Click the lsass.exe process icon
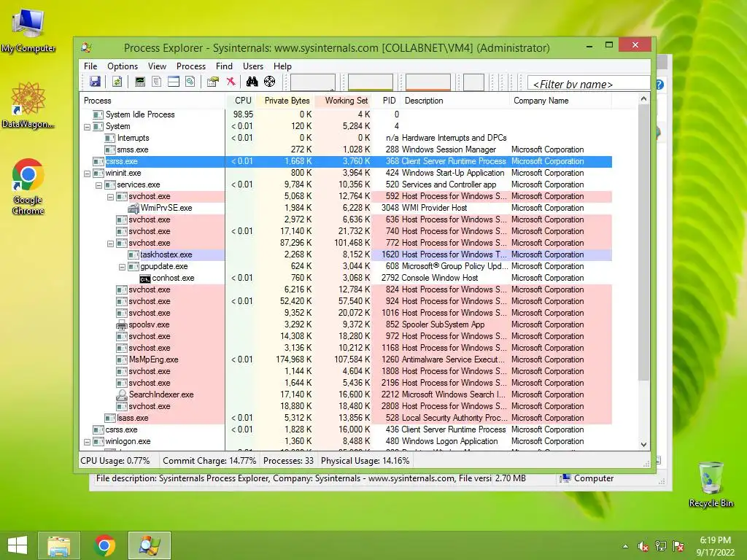This screenshot has height=560, width=747. [110, 418]
